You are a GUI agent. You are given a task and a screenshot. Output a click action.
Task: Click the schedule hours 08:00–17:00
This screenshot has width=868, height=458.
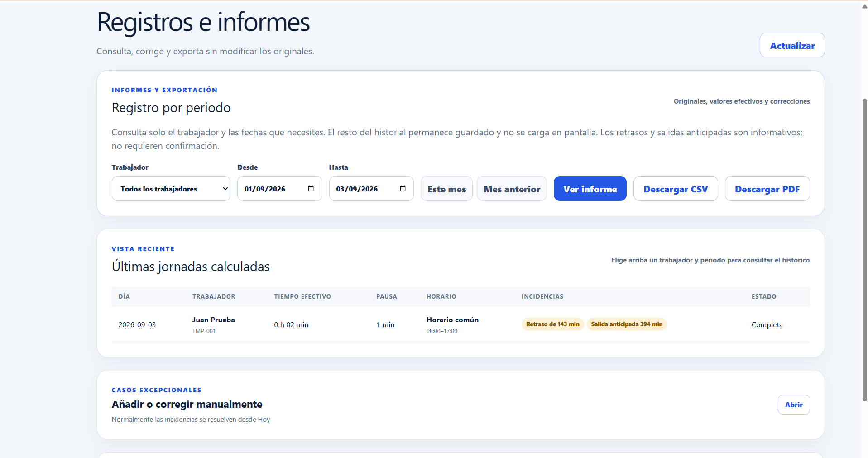(442, 331)
